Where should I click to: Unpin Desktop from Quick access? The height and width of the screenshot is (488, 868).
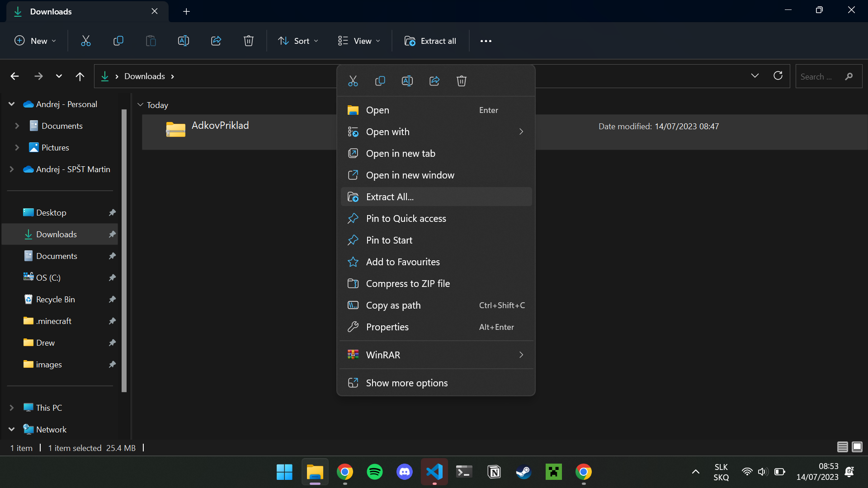click(x=112, y=212)
